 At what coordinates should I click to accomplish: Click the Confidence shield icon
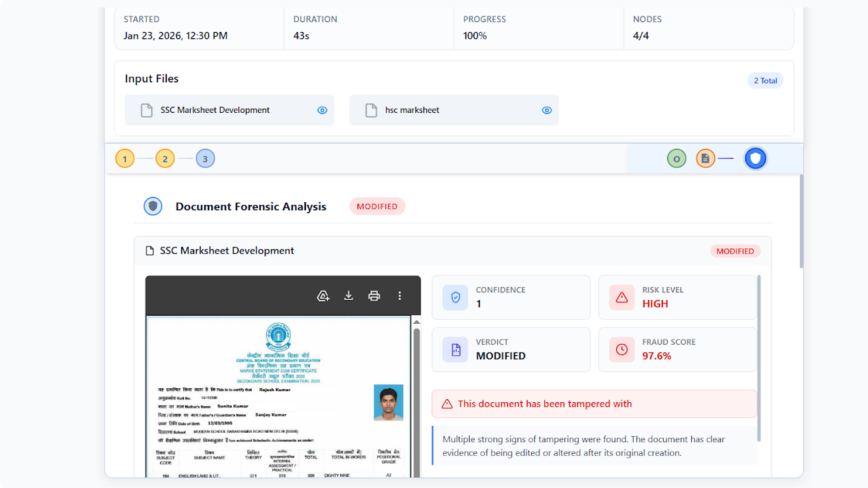point(455,297)
